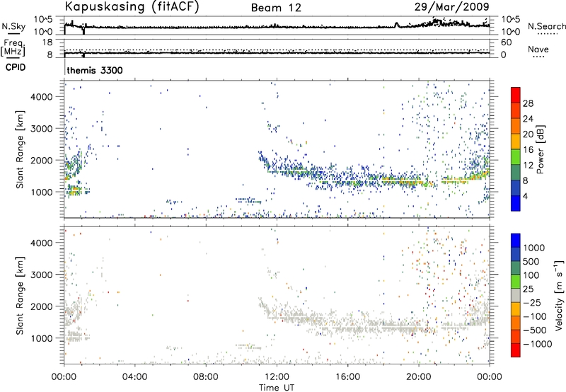Click the 3000 tick in the power panel
Image resolution: width=566 pixels, height=392 pixels.
(42, 129)
